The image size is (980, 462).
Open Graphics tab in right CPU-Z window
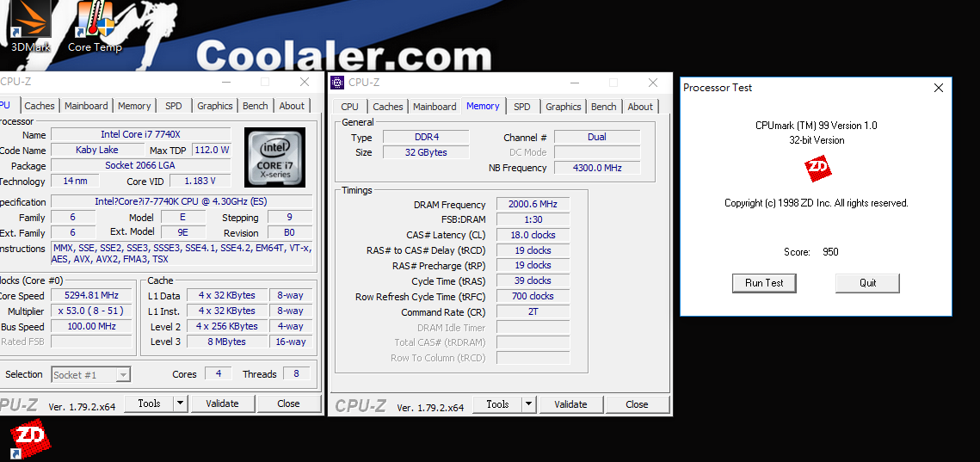563,107
